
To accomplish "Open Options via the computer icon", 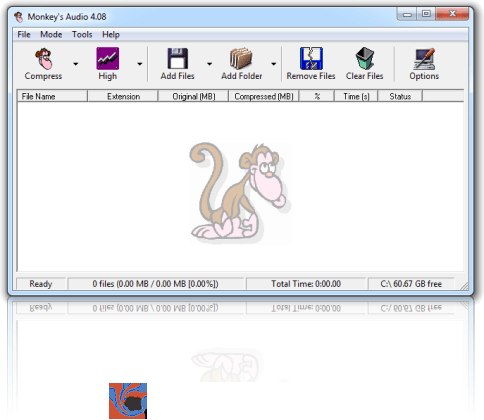I will 424,58.
